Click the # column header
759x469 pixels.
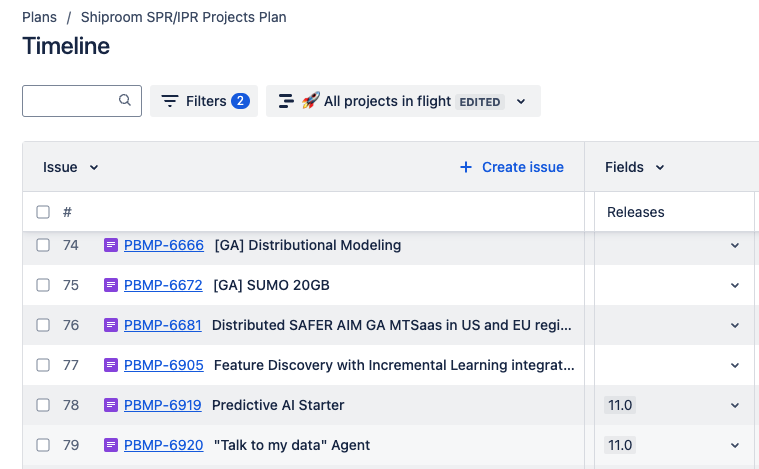coord(67,212)
